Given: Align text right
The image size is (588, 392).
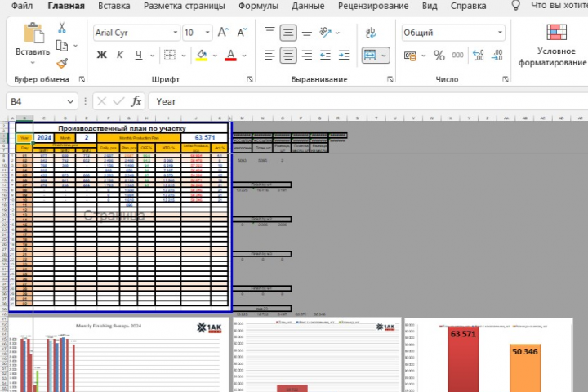Looking at the screenshot, I should pos(307,56).
